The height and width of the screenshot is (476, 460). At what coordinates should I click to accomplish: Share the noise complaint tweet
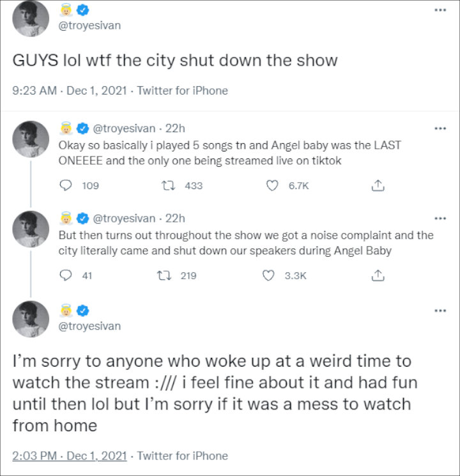(378, 275)
